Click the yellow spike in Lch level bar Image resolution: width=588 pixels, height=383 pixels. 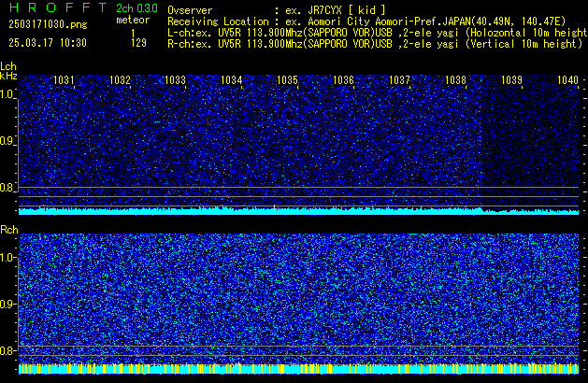275,209
